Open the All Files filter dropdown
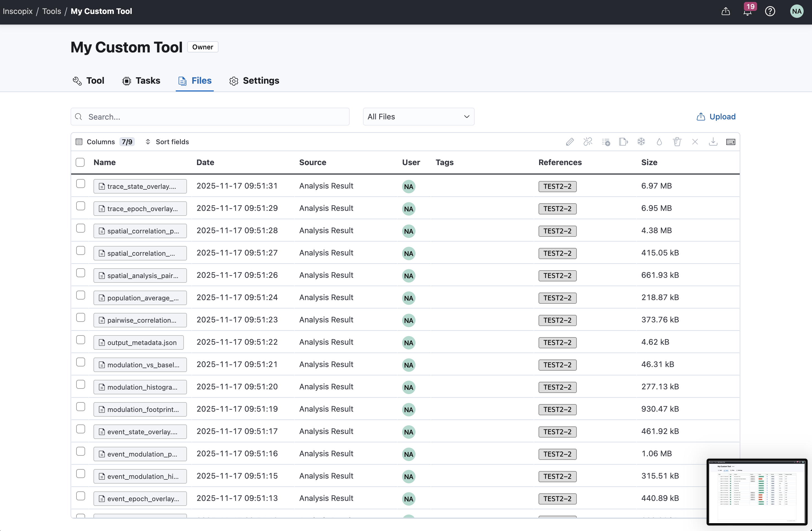The height and width of the screenshot is (531, 812). click(x=418, y=117)
